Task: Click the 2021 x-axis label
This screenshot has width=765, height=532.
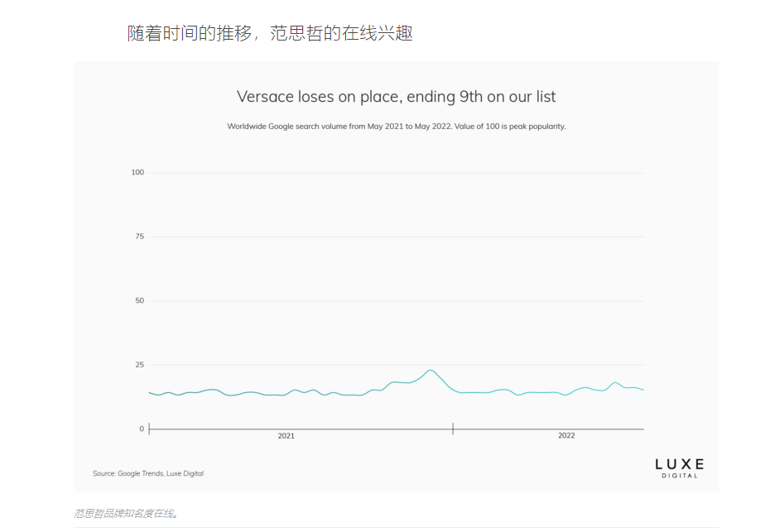Action: (x=286, y=436)
